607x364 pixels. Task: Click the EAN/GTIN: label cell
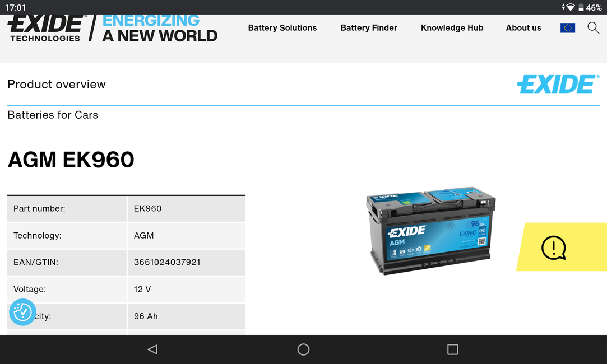[x=67, y=262]
